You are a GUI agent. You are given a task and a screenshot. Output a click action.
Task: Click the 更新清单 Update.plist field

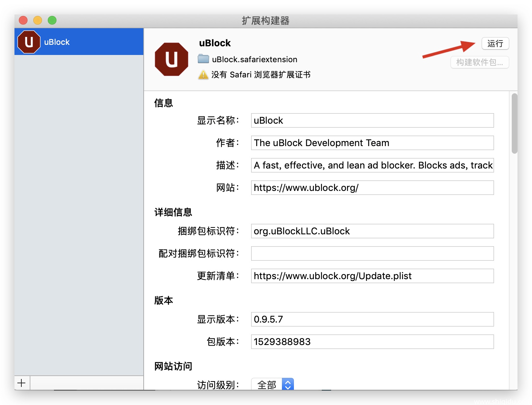coord(372,276)
